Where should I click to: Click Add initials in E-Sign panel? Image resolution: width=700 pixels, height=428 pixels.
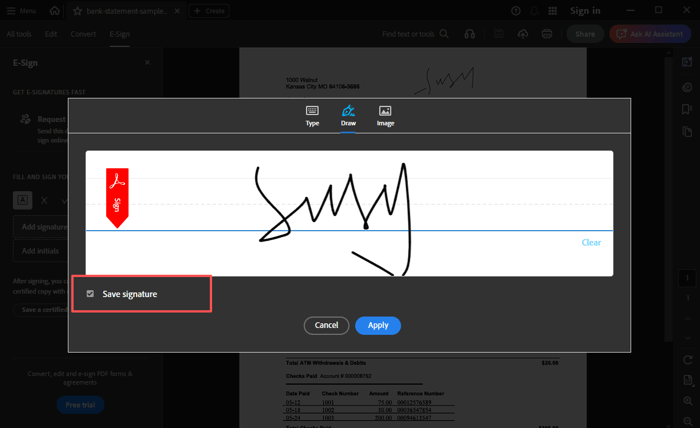41,251
